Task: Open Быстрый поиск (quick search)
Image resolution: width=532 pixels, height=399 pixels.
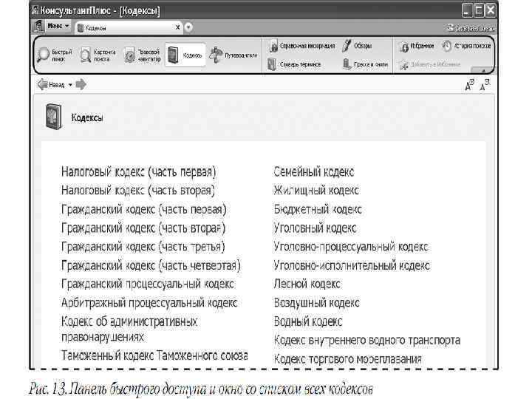Action: 55,55
